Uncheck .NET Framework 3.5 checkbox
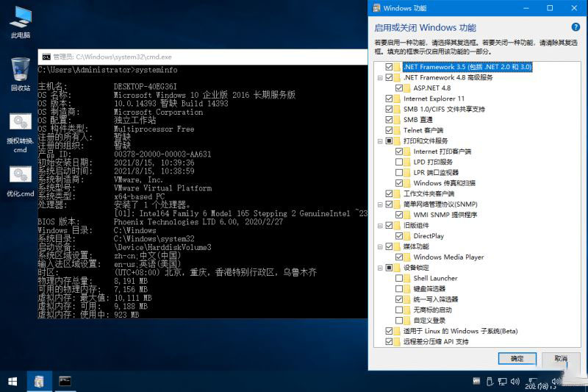This screenshot has width=588, height=392. click(389, 67)
